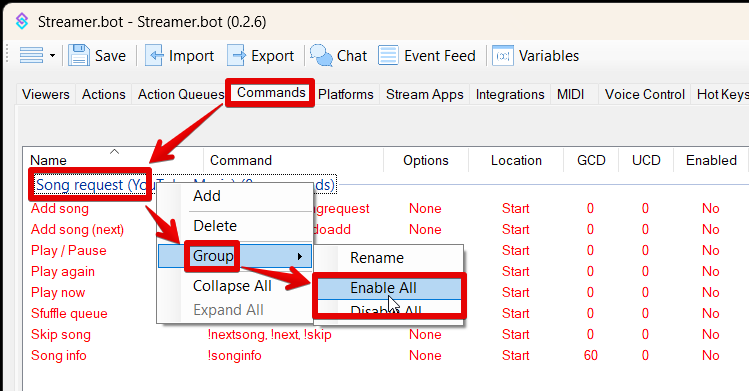
Task: Choose Enable All in the Group submenu
Action: [x=389, y=288]
